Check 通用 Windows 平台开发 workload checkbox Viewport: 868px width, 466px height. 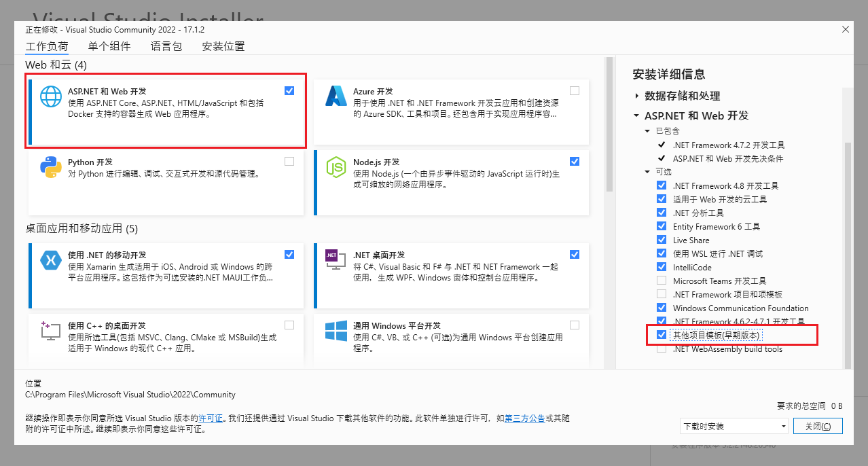575,325
